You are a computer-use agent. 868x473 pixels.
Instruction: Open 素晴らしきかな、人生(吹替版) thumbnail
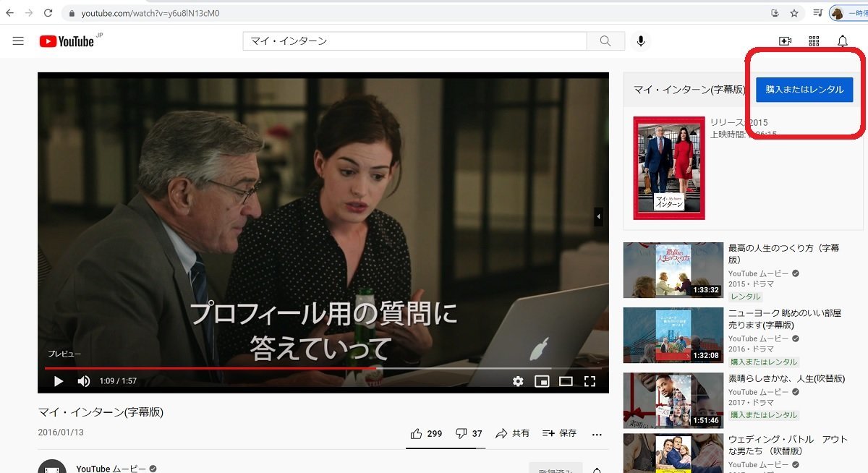pyautogui.click(x=673, y=401)
